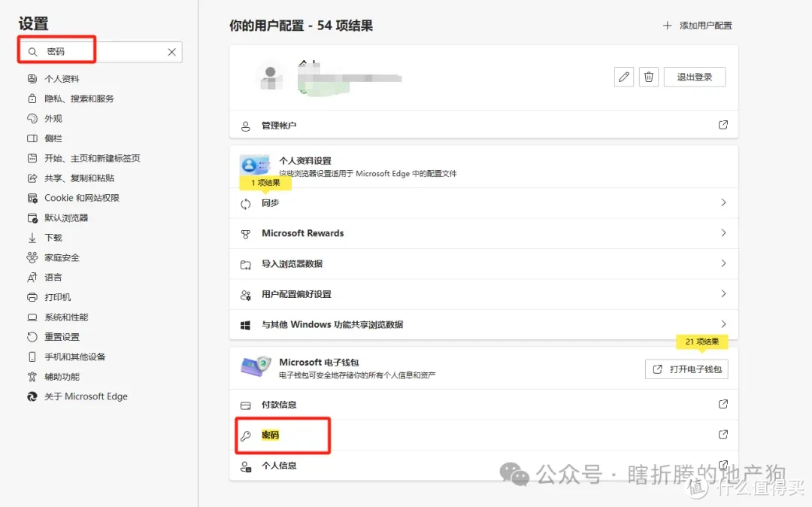Click the 用户配置偏好设置 people icon

click(245, 295)
